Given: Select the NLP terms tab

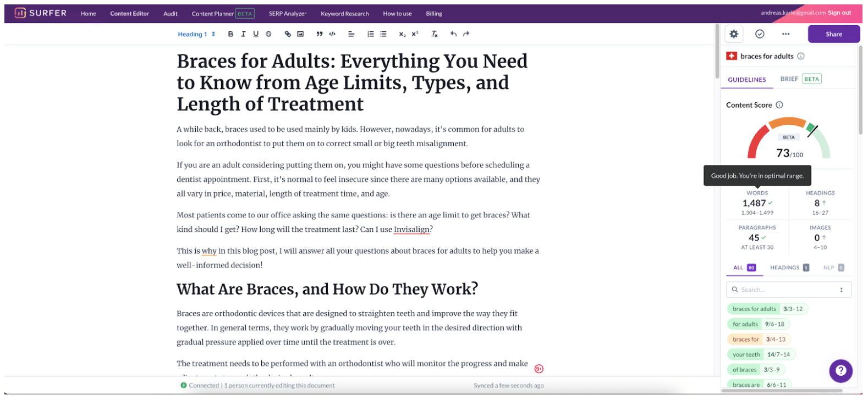Looking at the screenshot, I should 833,268.
